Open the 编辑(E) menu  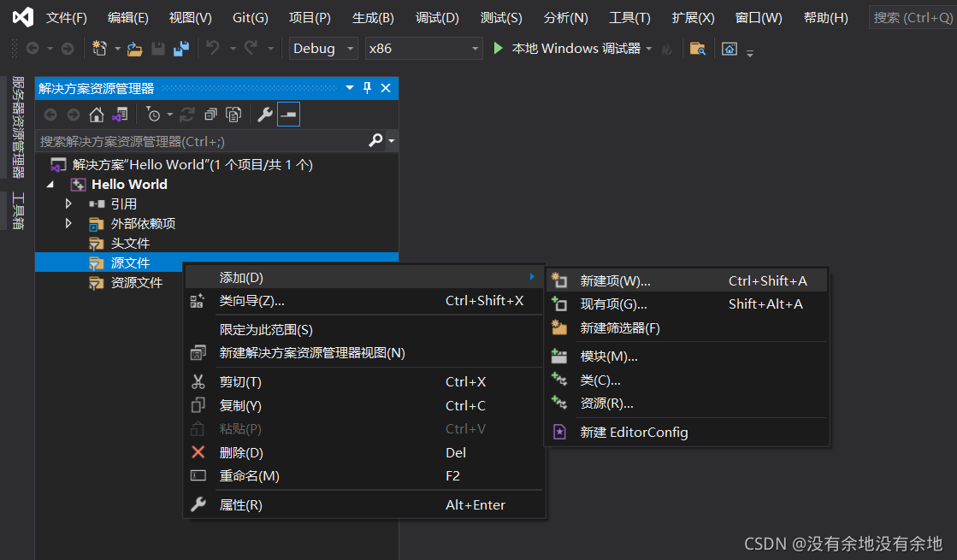pyautogui.click(x=128, y=18)
